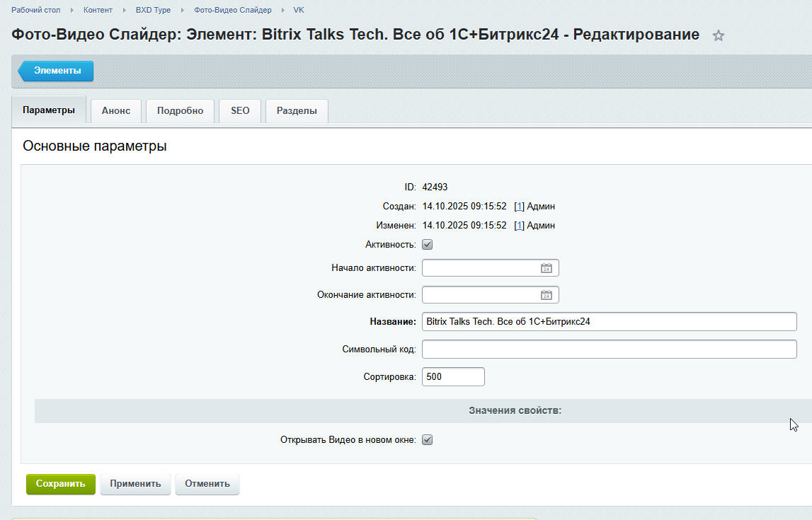Image resolution: width=812 pixels, height=520 pixels.
Task: Focus the Символьный код input field
Action: coord(609,349)
